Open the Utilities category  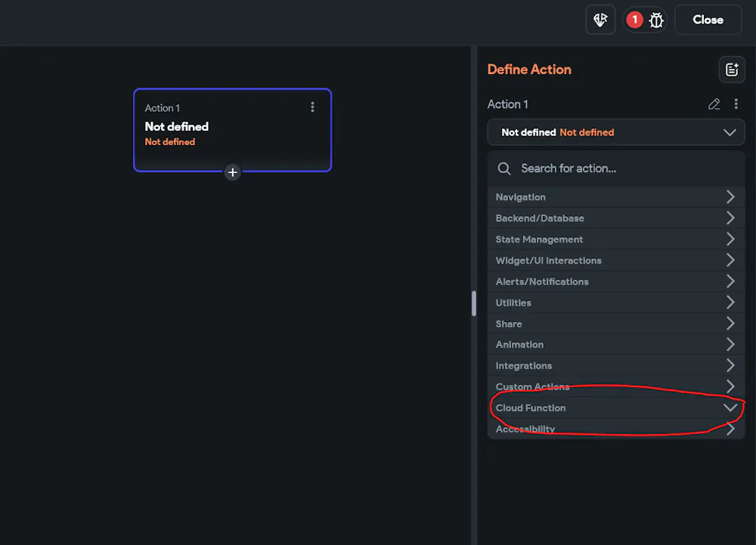[615, 303]
